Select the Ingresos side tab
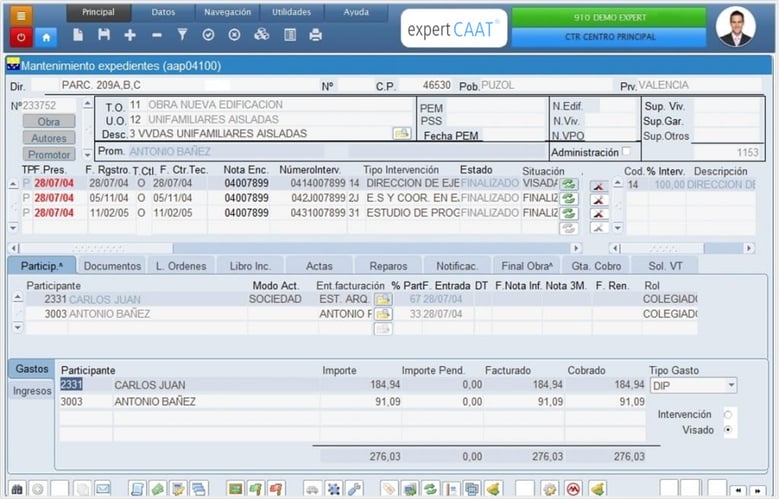Viewport: 779px width, 499px height. coord(32,391)
